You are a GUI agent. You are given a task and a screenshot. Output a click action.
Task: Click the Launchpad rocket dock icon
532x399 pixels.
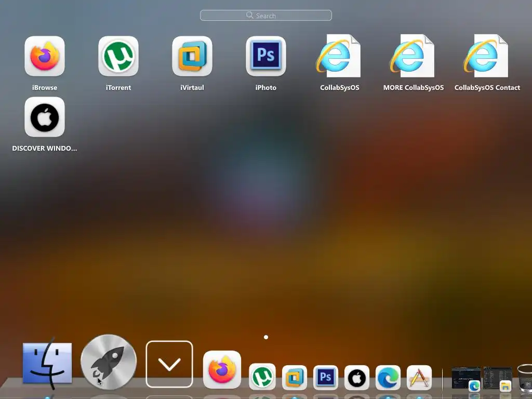109,362
